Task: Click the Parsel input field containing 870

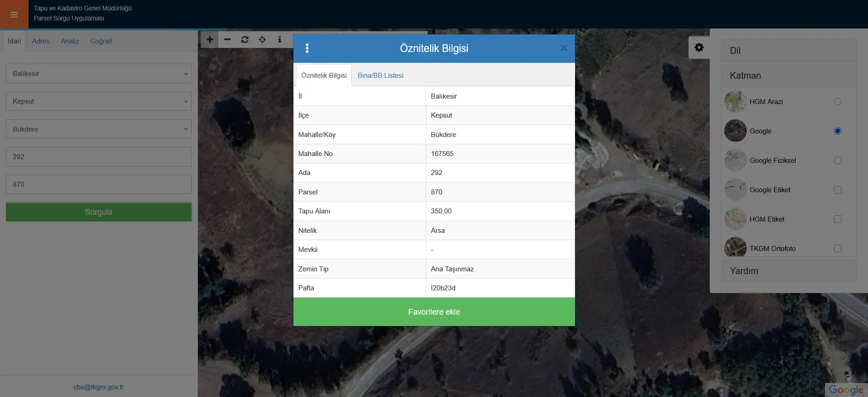Action: tap(99, 184)
